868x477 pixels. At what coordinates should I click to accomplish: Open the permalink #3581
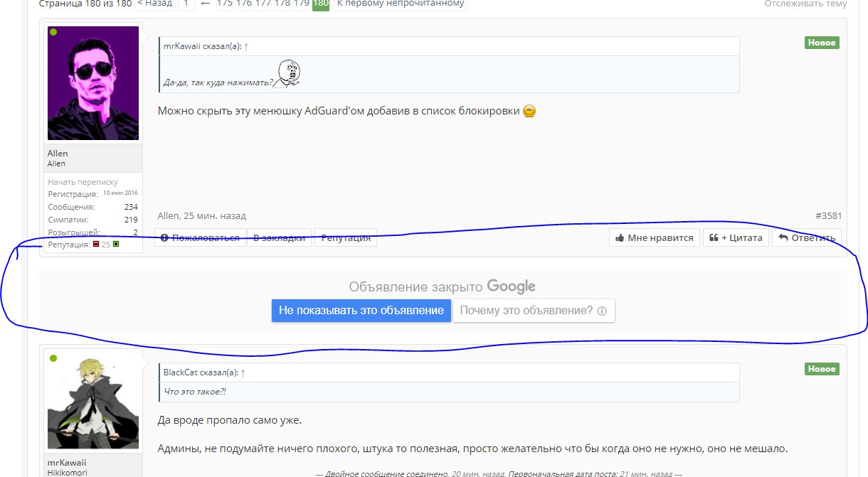point(828,215)
